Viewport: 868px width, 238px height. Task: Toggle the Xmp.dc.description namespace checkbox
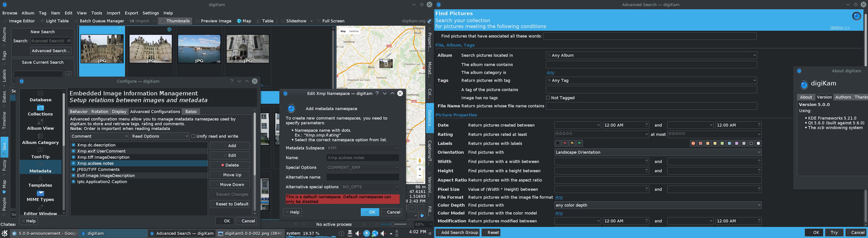(x=74, y=145)
